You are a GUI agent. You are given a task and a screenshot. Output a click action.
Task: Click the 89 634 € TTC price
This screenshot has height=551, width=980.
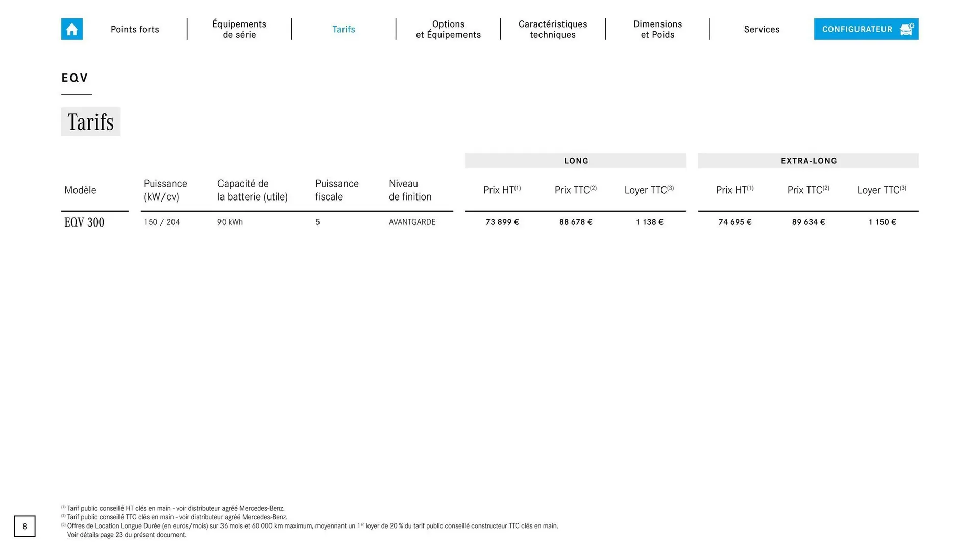pos(808,222)
